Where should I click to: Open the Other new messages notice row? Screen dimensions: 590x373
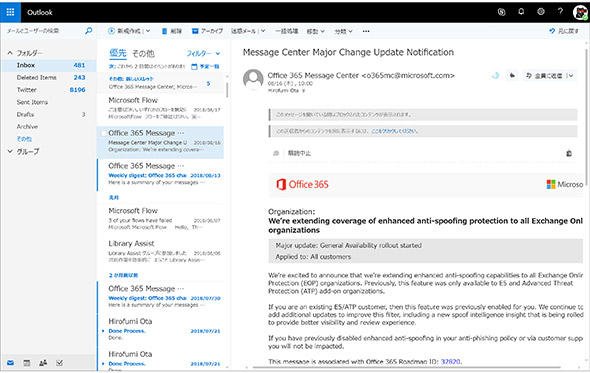coord(161,83)
